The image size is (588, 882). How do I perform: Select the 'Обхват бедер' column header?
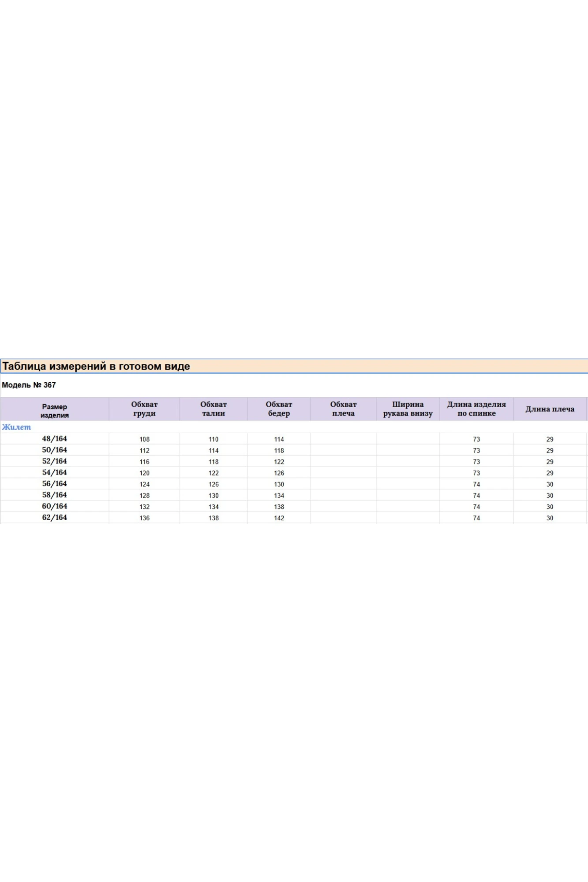[279, 409]
